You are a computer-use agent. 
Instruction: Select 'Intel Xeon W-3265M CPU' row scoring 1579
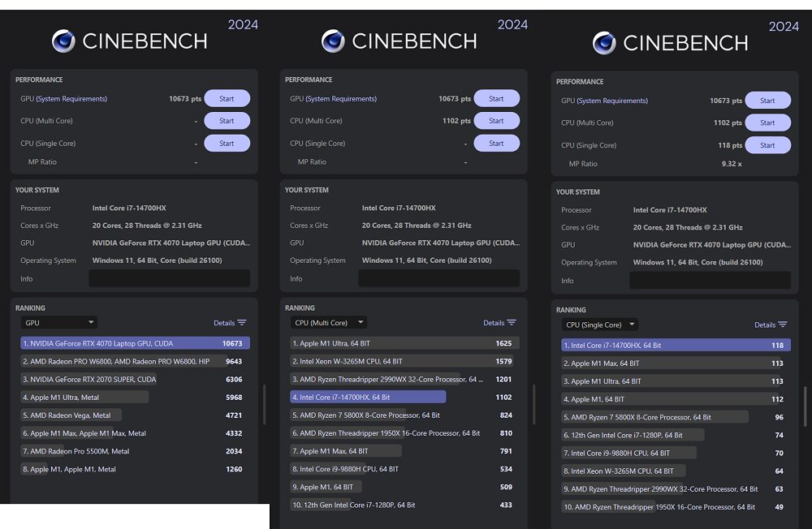tap(405, 361)
